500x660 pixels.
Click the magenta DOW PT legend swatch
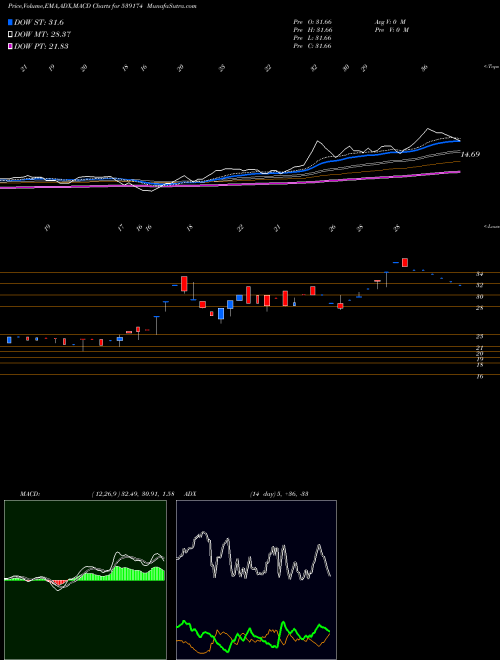click(x=10, y=46)
